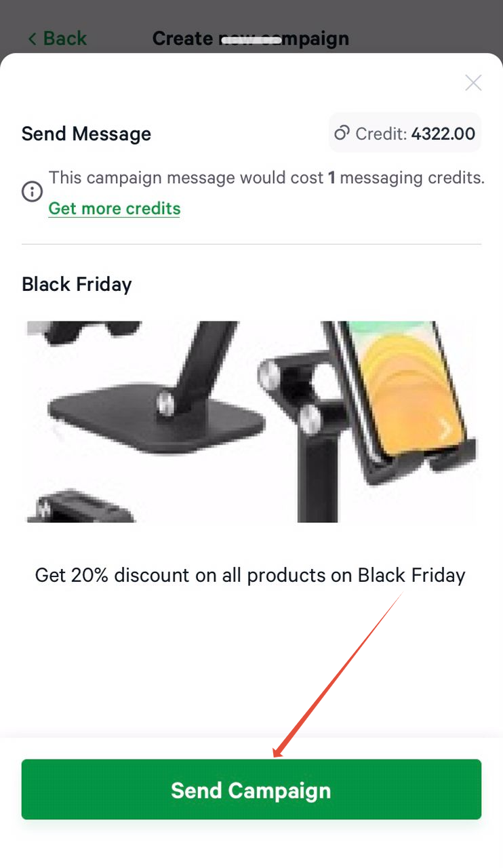The width and height of the screenshot is (503, 868).
Task: Click the 20% discount message text
Action: tap(250, 576)
